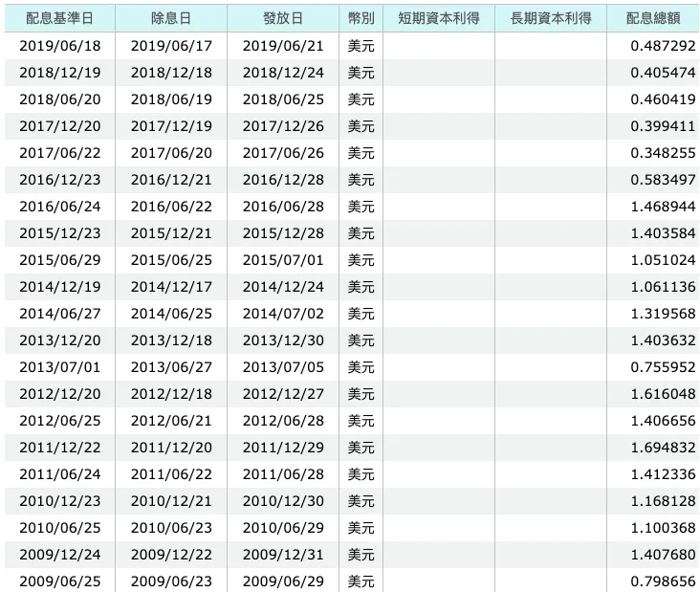Image resolution: width=700 pixels, height=592 pixels.
Task: Select payment date 2013/12/30
Action: [x=283, y=340]
